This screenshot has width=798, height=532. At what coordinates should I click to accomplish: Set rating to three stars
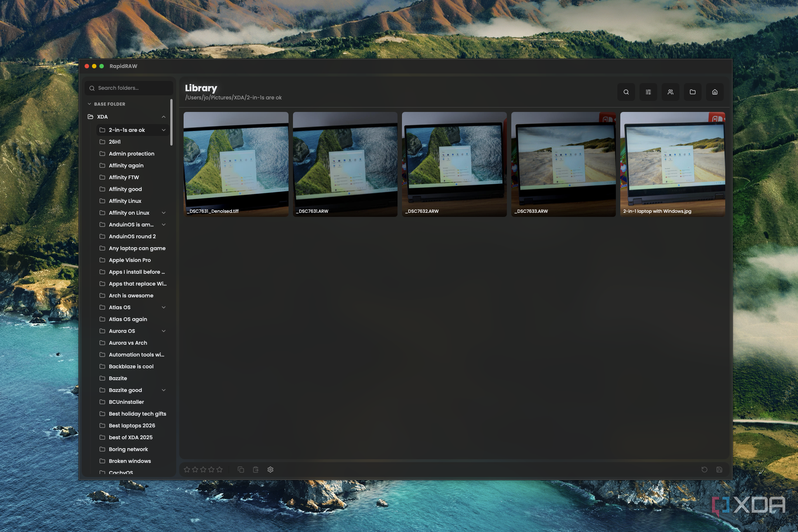coord(203,470)
